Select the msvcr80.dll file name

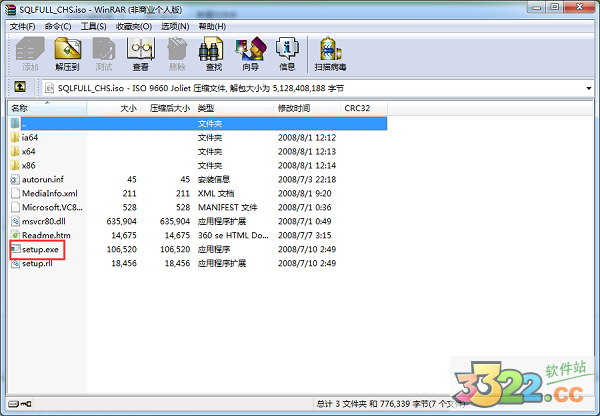coord(44,221)
